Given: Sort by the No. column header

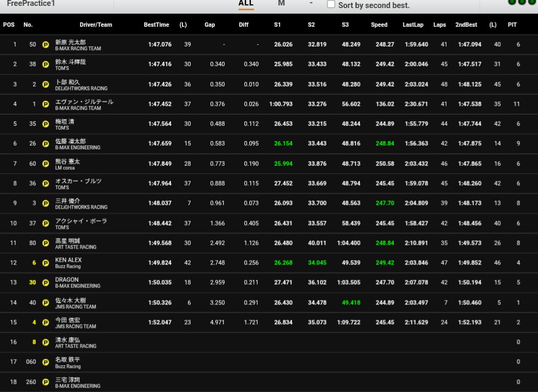Looking at the screenshot, I should pos(28,25).
